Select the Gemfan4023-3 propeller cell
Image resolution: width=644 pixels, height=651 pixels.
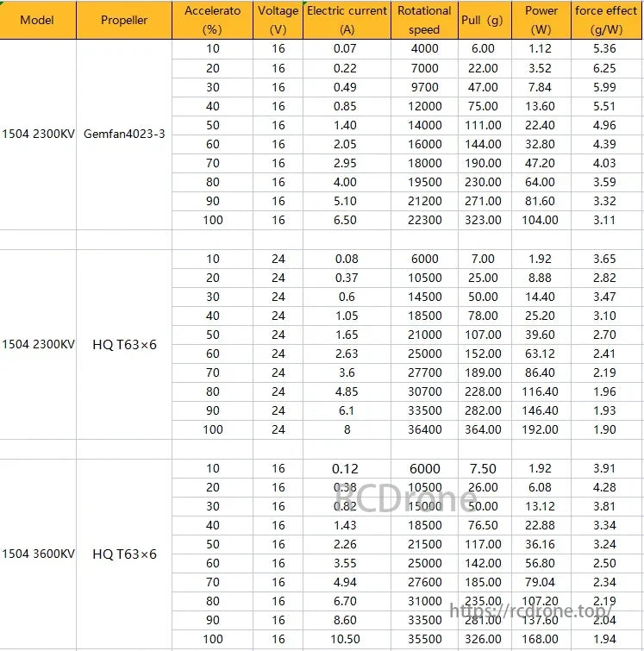click(x=124, y=135)
